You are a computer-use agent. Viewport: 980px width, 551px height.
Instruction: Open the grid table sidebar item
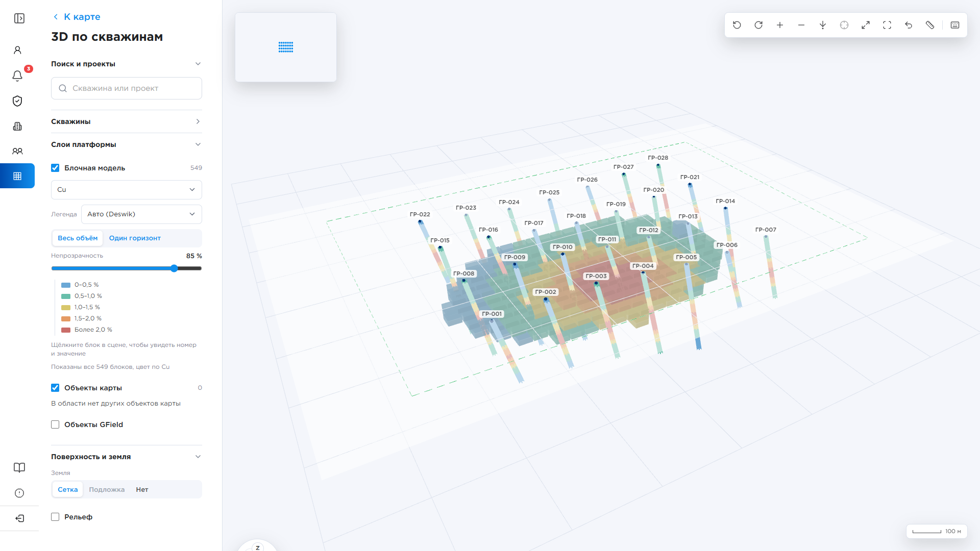coord(17,176)
